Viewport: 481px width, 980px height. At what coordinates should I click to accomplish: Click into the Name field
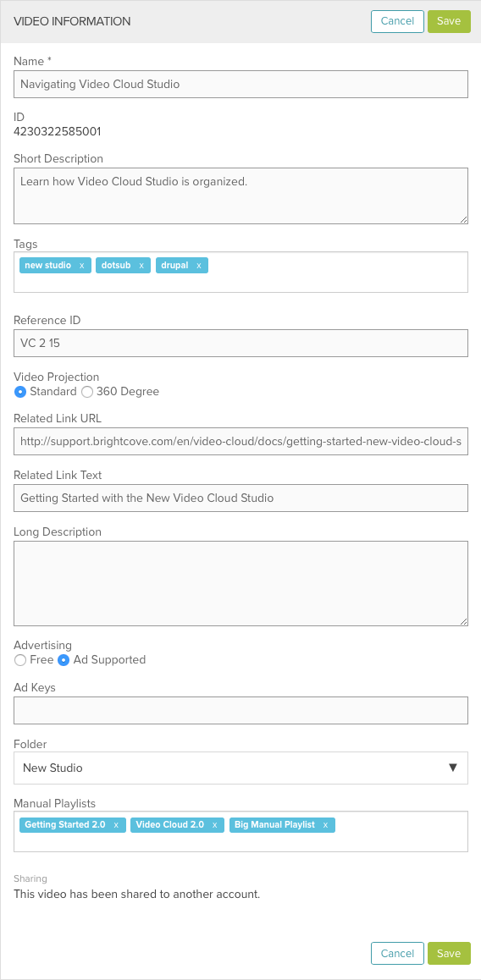[240, 85]
